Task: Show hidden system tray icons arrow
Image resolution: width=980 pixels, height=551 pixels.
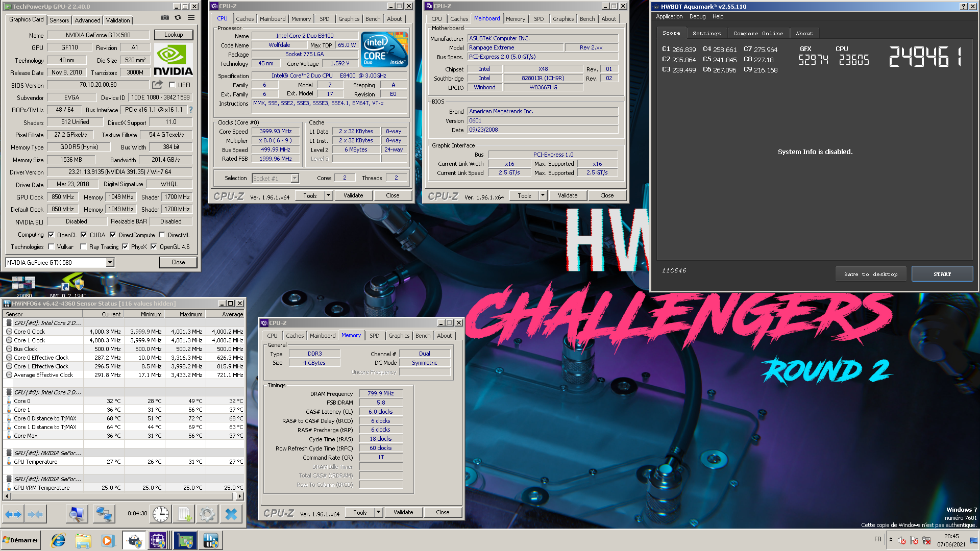Action: (891, 540)
